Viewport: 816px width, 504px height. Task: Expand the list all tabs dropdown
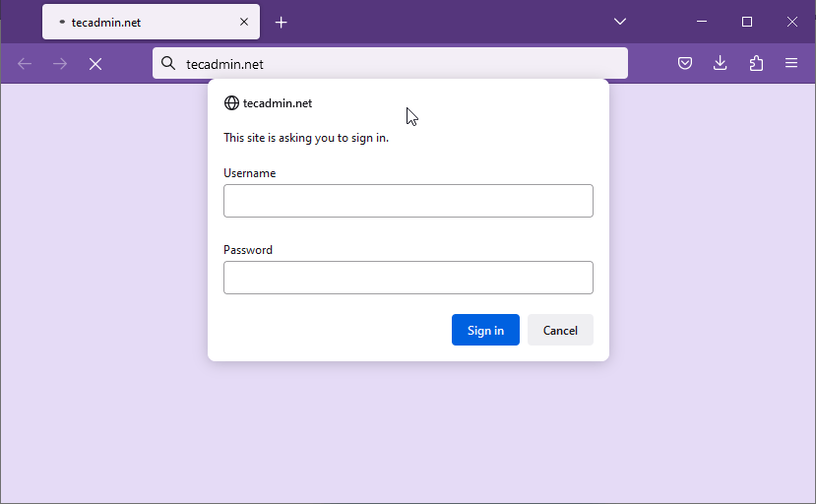point(620,22)
